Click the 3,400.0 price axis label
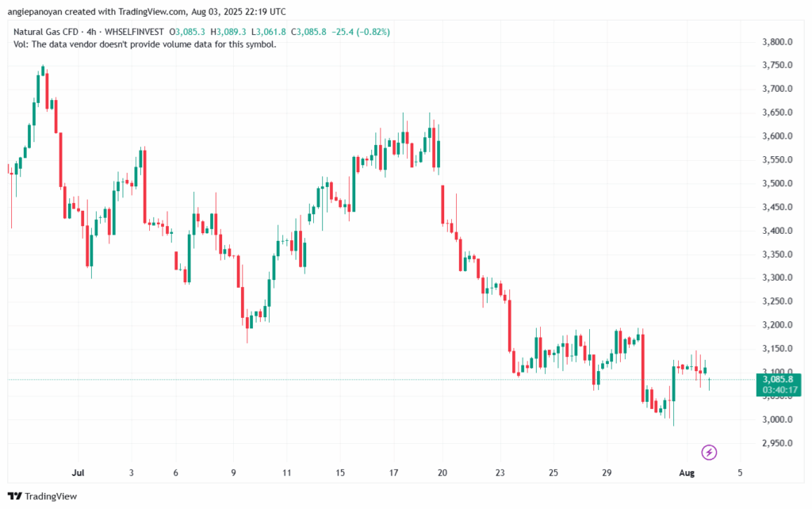Screen dimensions: 812x509 tap(777, 231)
